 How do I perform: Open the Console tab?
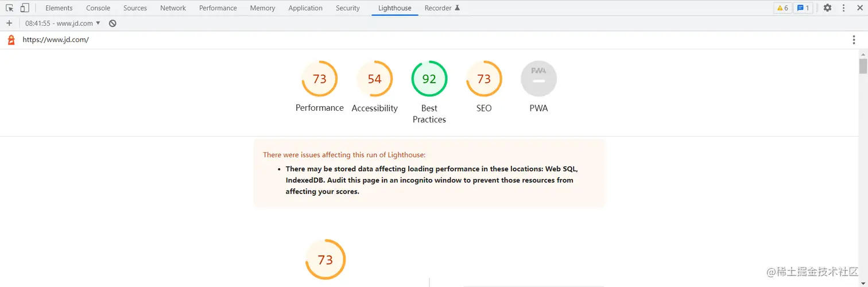tap(98, 8)
